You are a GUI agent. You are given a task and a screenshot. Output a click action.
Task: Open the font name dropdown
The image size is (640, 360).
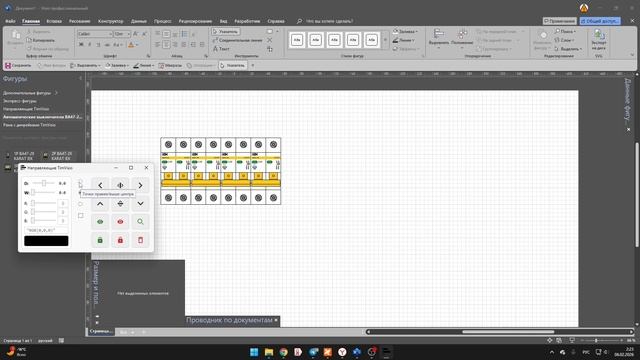coord(110,34)
